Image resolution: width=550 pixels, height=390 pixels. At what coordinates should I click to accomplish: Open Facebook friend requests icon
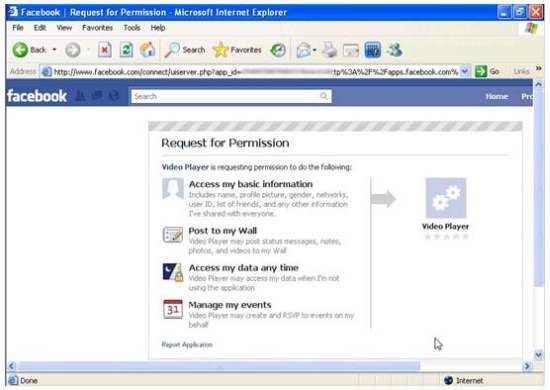coord(80,96)
